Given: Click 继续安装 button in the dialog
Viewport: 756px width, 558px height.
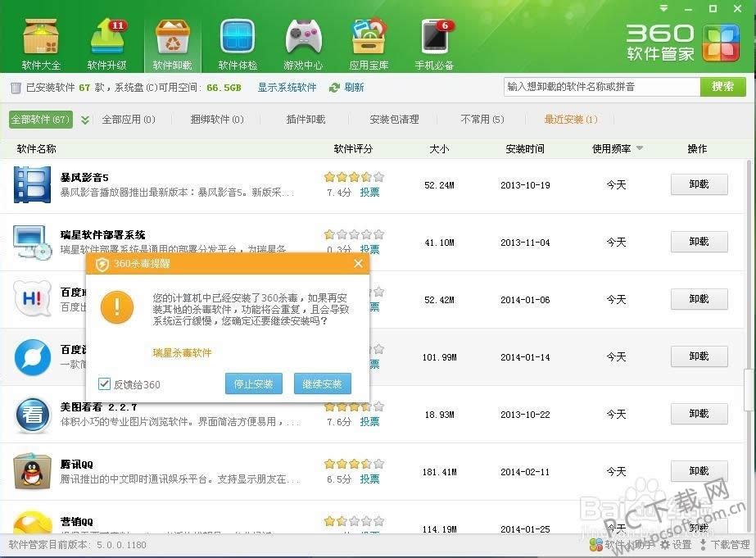Looking at the screenshot, I should (x=323, y=384).
